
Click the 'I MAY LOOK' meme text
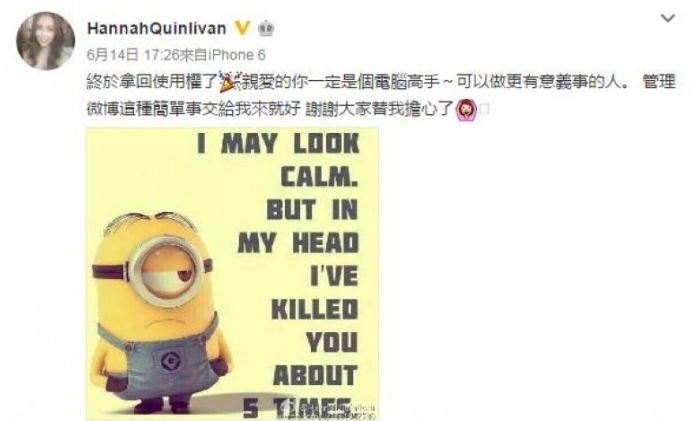[x=279, y=144]
